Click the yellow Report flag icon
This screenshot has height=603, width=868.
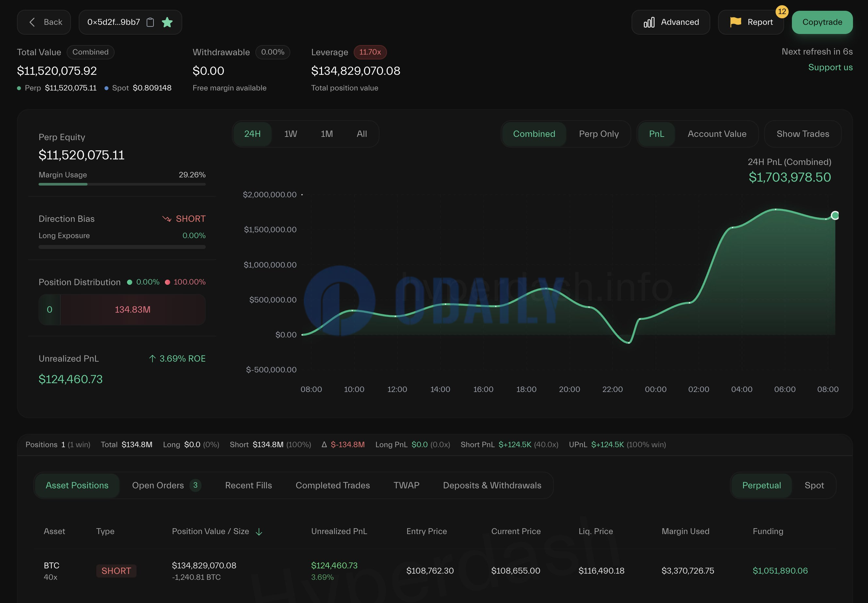[x=735, y=22]
